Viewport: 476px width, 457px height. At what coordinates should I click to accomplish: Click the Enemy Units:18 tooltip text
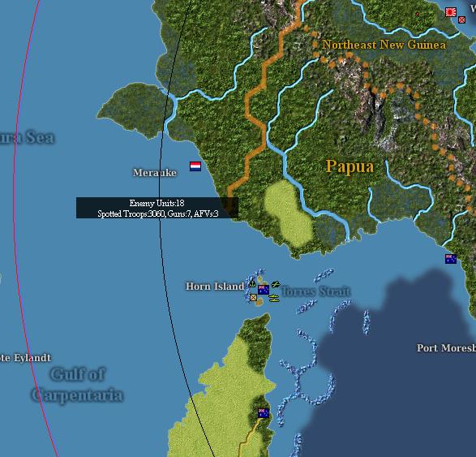[157, 203]
